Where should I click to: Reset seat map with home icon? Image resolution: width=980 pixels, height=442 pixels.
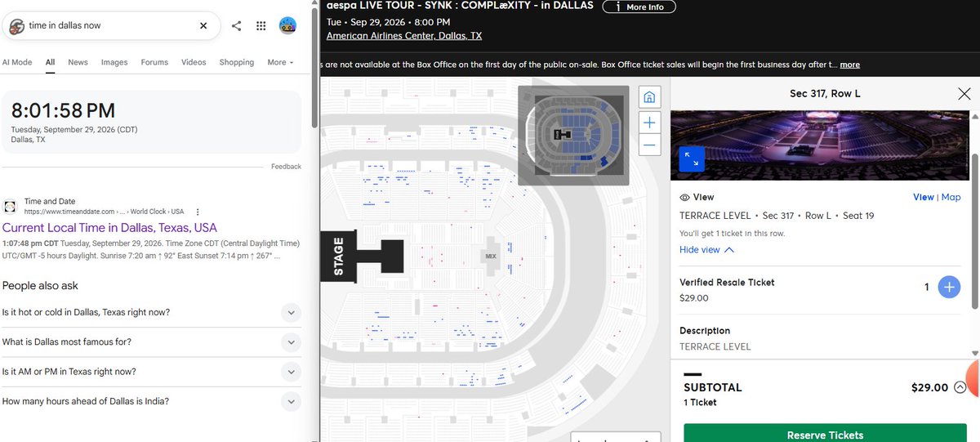[x=649, y=97]
